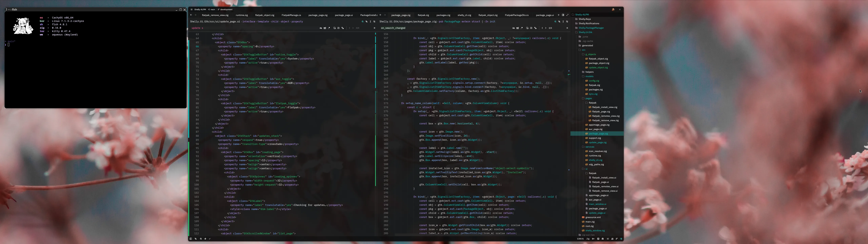Click cursor position 138:31 in status bar
This screenshot has height=244, width=868.
581,239
